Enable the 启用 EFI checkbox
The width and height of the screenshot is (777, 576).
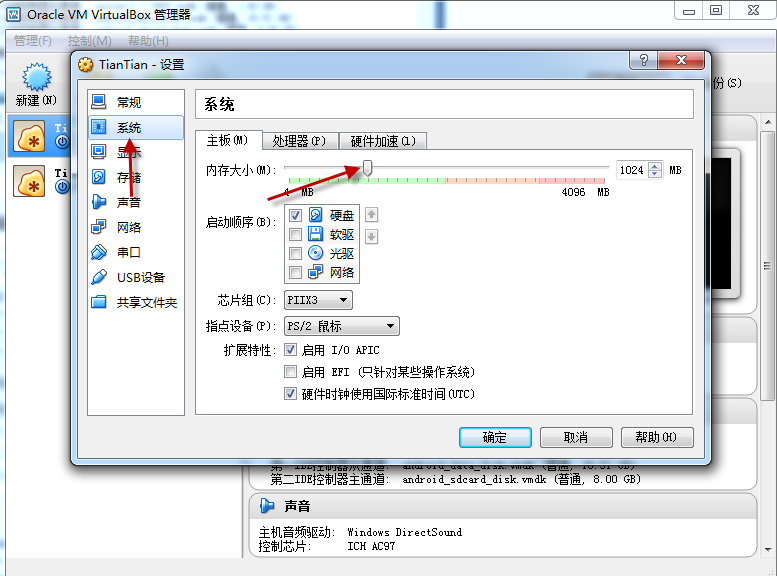coord(290,371)
